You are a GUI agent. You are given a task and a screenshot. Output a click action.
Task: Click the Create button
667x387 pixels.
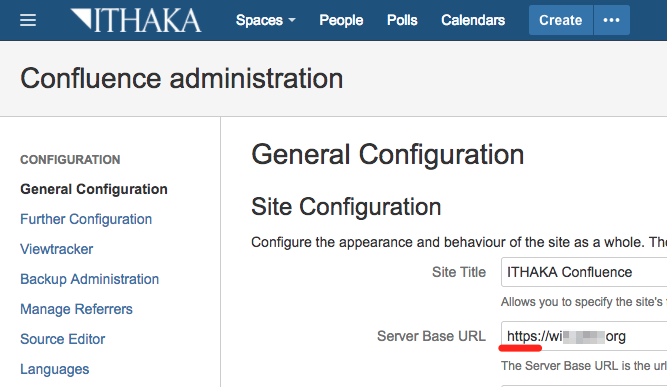click(x=561, y=20)
